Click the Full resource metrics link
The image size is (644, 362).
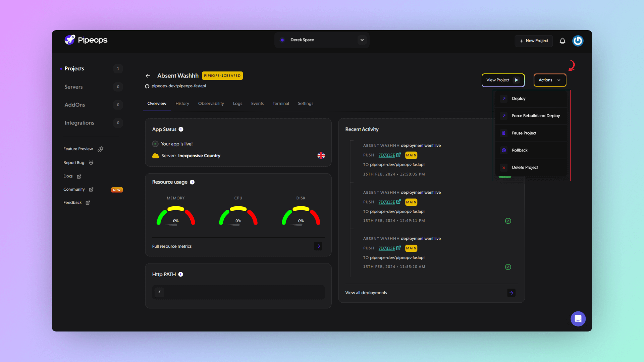coord(172,246)
